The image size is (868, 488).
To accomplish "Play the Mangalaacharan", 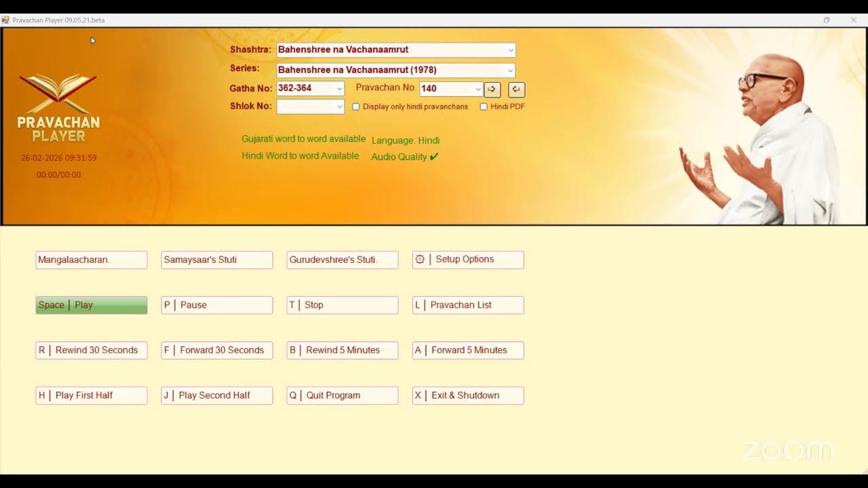I will (x=92, y=260).
